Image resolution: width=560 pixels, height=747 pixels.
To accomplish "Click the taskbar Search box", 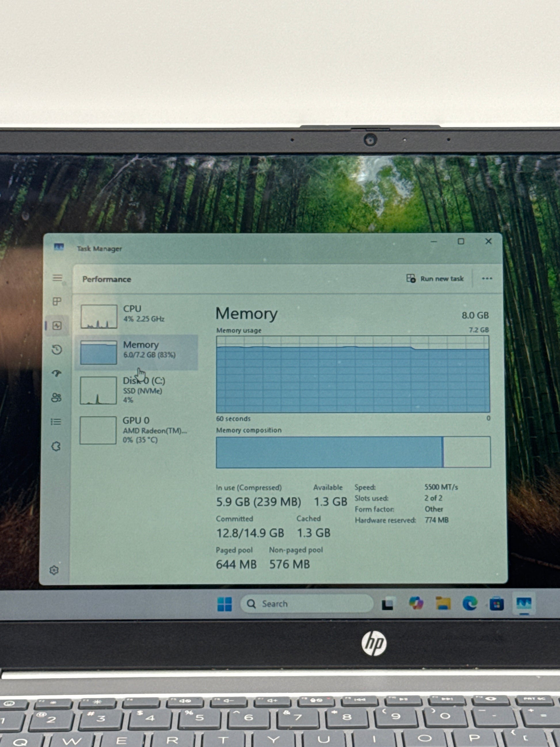I will coord(306,603).
